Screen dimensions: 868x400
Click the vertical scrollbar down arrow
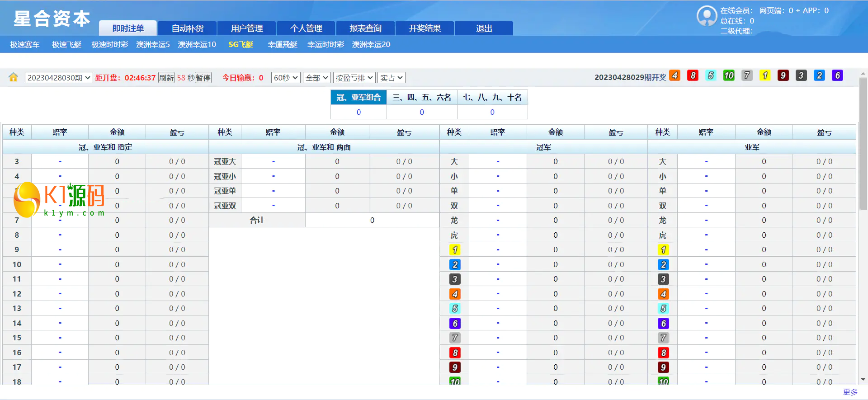point(863,380)
